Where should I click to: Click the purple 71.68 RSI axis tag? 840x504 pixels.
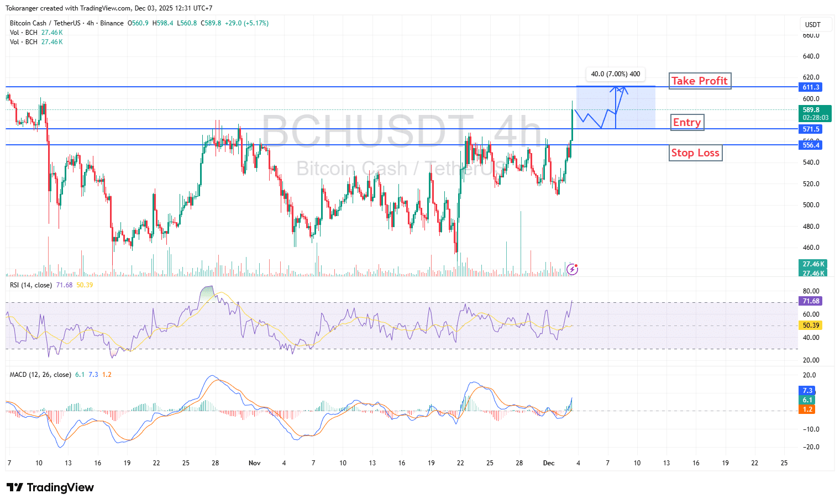(811, 301)
